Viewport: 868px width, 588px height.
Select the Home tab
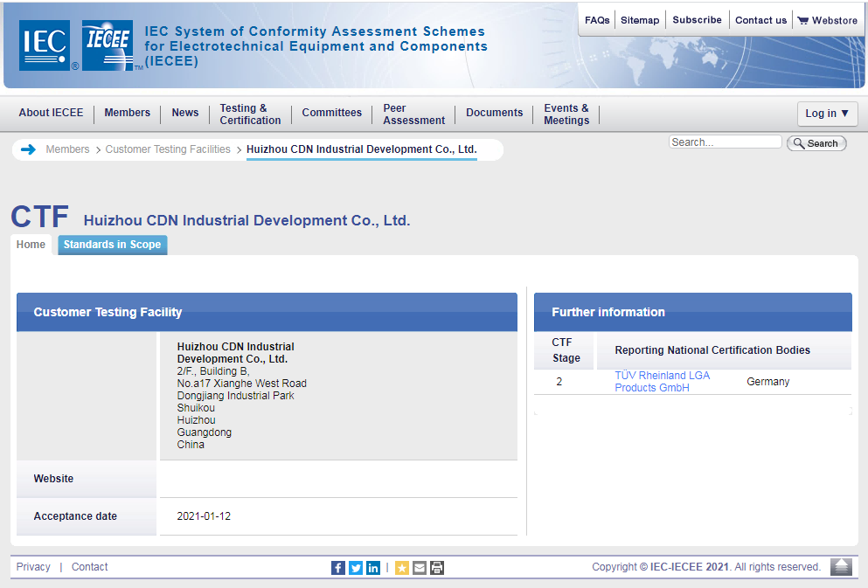pyautogui.click(x=31, y=245)
